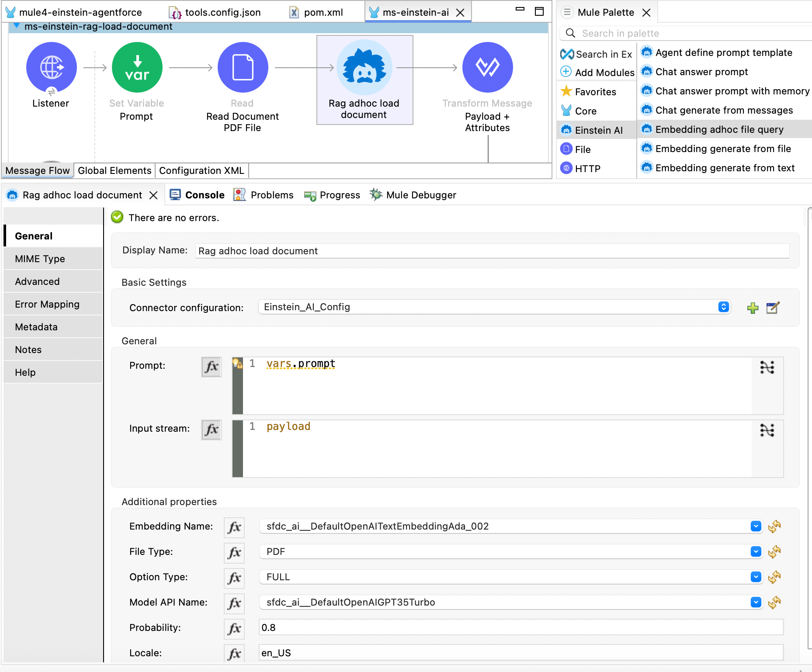The width and height of the screenshot is (812, 672).
Task: Toggle expression mode for Probability
Action: (x=234, y=629)
